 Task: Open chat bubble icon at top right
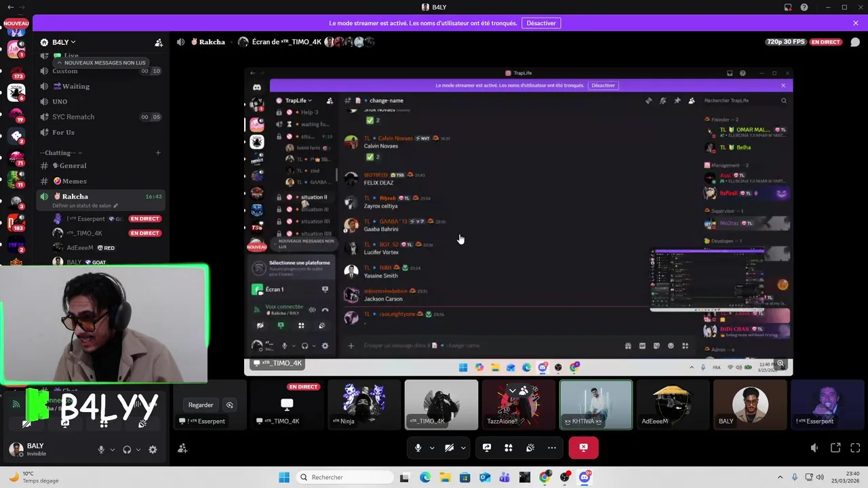click(x=855, y=42)
